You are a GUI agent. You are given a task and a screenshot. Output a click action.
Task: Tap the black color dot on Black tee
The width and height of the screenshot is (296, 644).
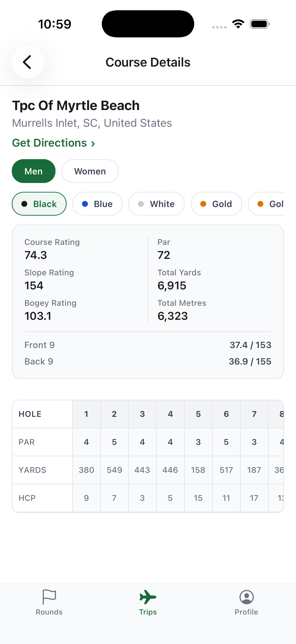click(24, 204)
